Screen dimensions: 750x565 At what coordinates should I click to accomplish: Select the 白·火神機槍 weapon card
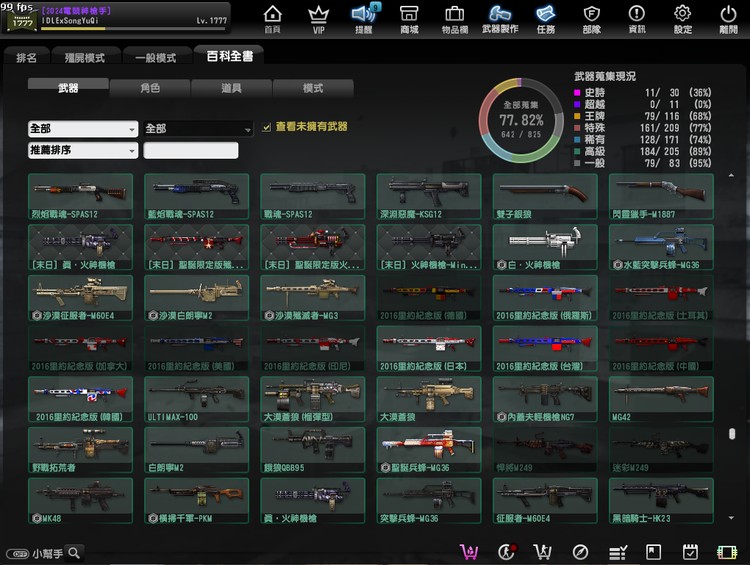[545, 247]
